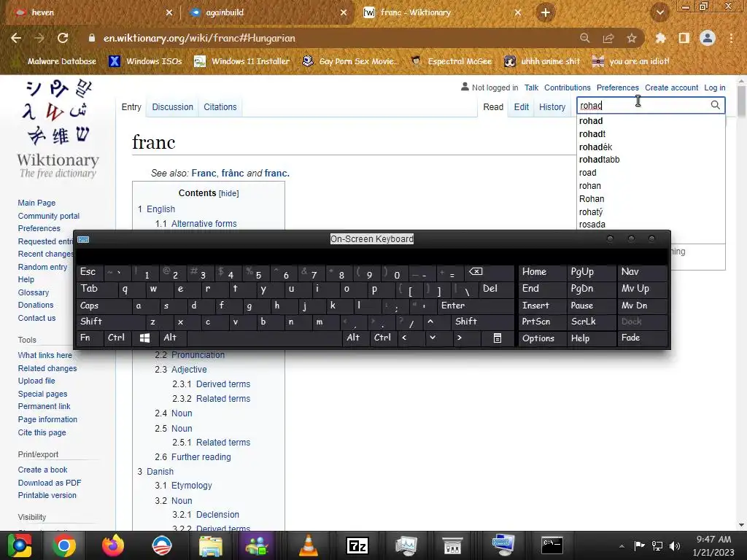Screen dimensions: 747x560
Task: Toggle Caps key on On-Screen Keyboard
Action: pos(104,306)
